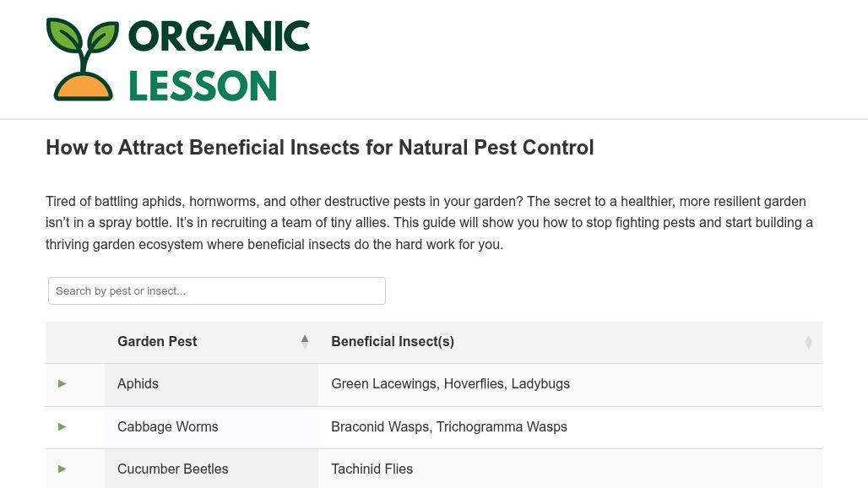Click the ORGANIC word in the site logo
Viewport: 868px width, 488px height.
tap(219, 36)
